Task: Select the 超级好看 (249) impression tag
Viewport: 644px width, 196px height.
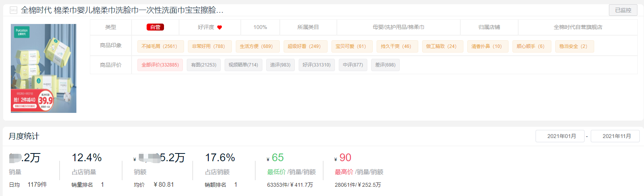Action: [x=306, y=46]
